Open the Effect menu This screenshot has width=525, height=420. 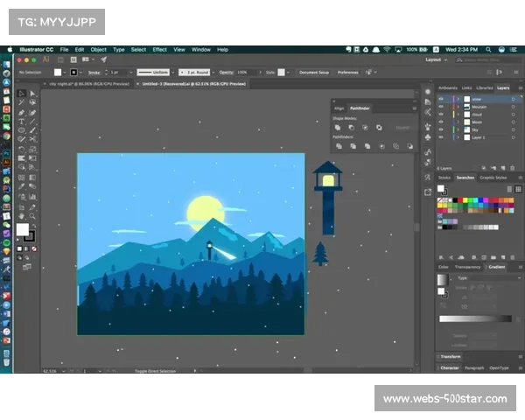(x=158, y=50)
